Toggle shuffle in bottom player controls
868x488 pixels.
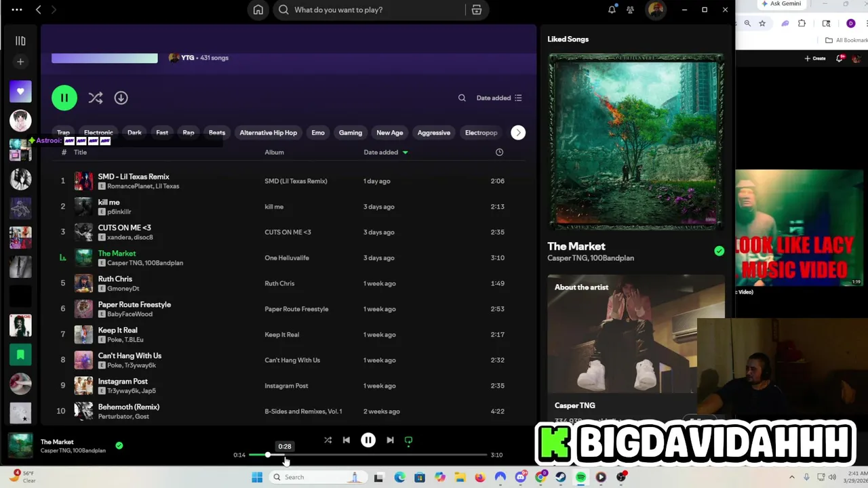coord(328,440)
